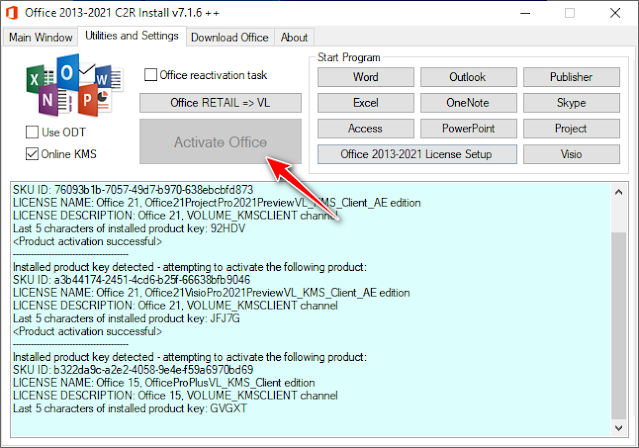This screenshot has height=448, width=639.
Task: Click the log scrollbar up arrow
Action: 619,192
